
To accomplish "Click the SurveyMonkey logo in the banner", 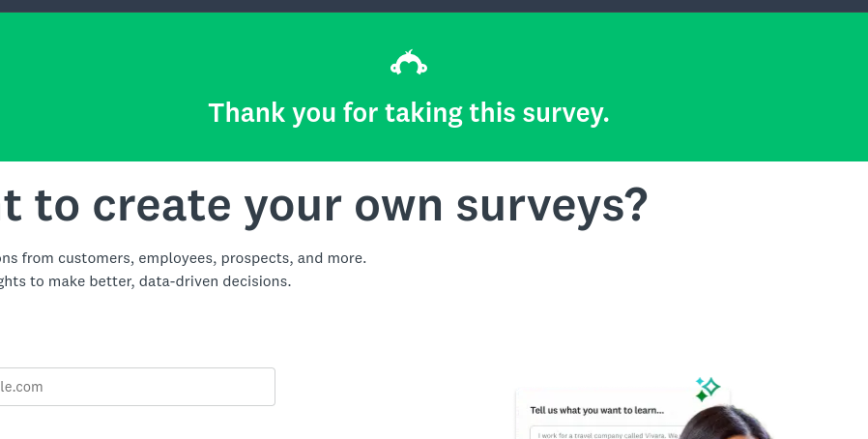I will pyautogui.click(x=409, y=64).
